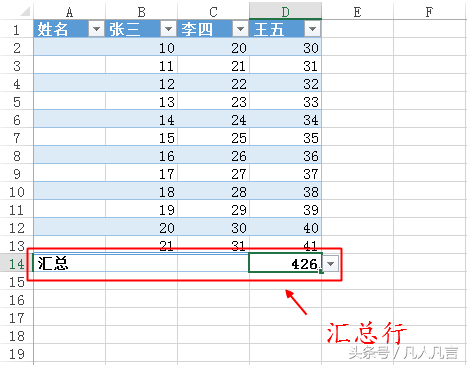Select cell D2 with value 30
The width and height of the screenshot is (467, 365).
285,48
